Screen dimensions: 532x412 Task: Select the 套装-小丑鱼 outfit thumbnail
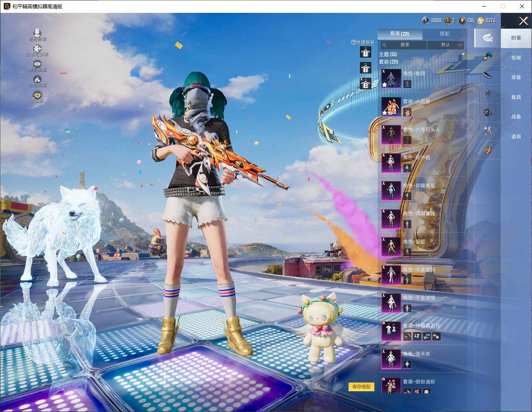(x=391, y=107)
